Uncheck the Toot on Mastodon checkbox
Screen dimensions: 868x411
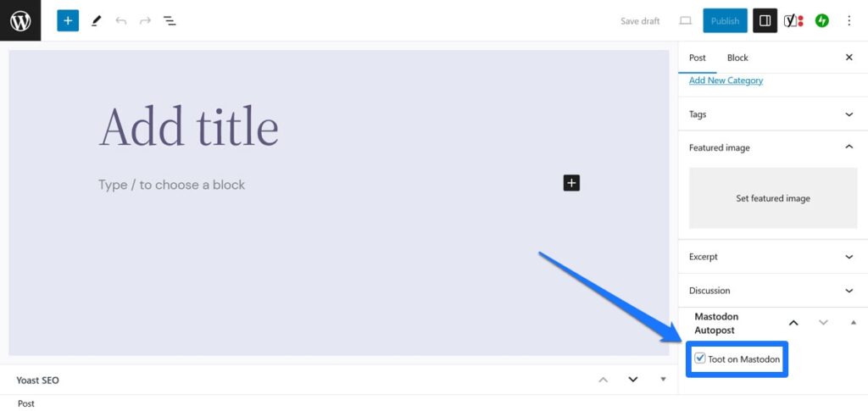tap(700, 358)
